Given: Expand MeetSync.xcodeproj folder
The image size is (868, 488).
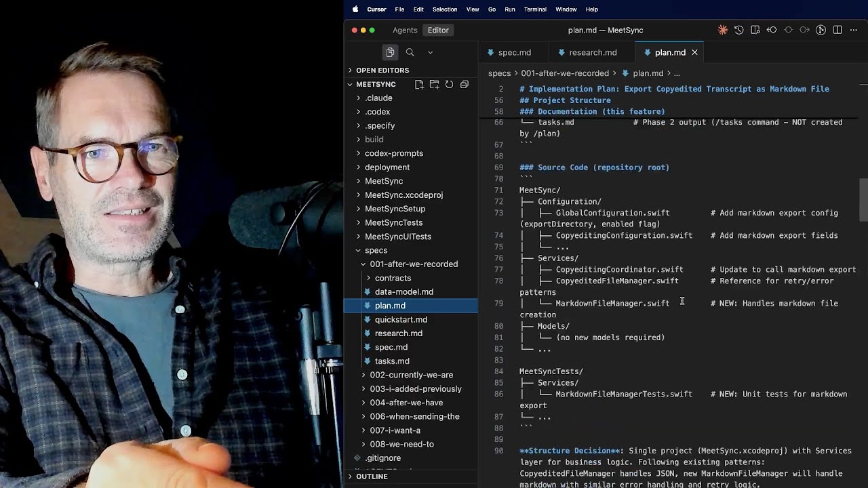Looking at the screenshot, I should coord(410,195).
